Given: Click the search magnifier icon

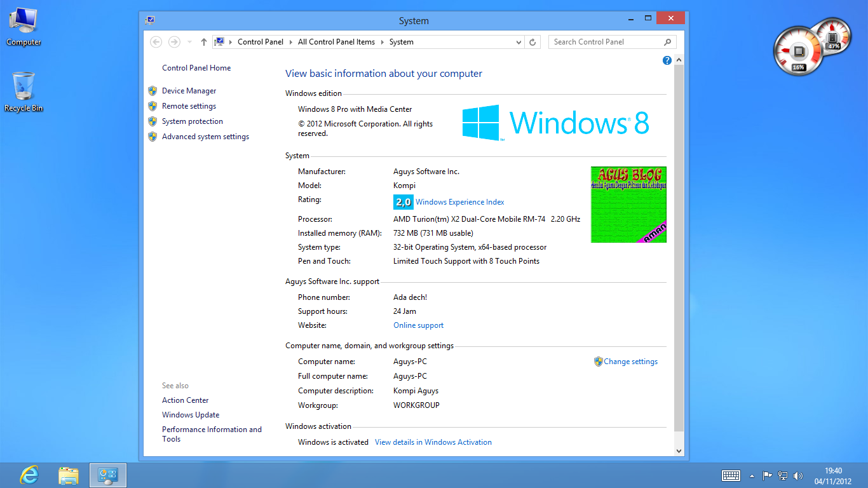Looking at the screenshot, I should (667, 42).
